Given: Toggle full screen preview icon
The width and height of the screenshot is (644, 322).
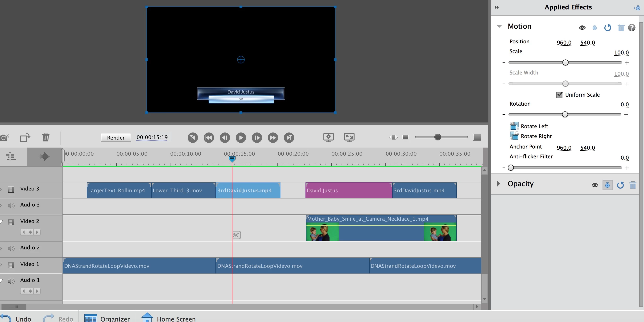Looking at the screenshot, I should click(349, 137).
